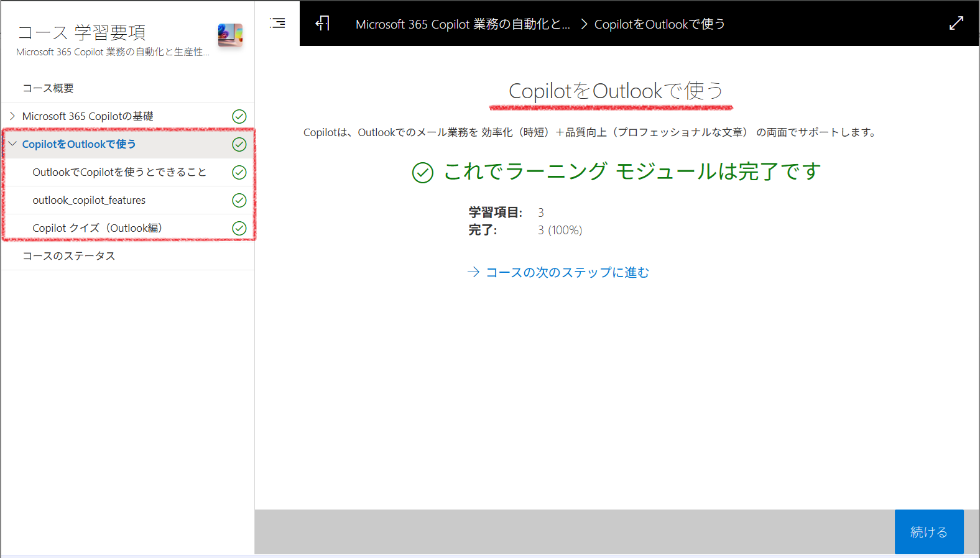Click the exit course door icon
The image size is (980, 558).
click(x=322, y=24)
